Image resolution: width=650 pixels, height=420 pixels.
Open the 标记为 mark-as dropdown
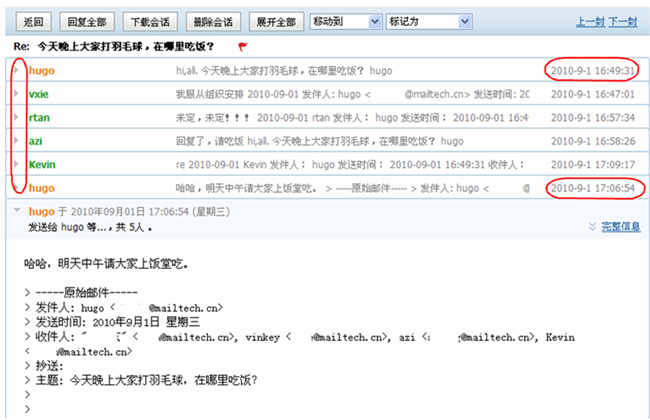(x=421, y=21)
